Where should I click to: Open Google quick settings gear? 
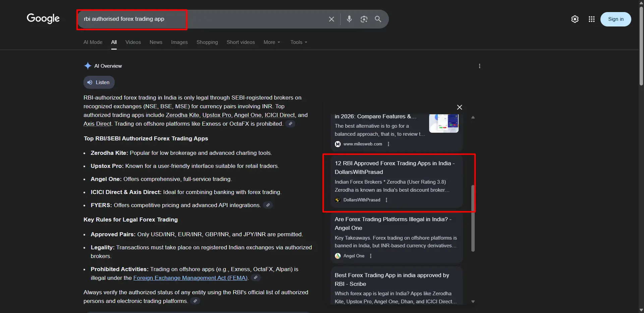tap(575, 19)
